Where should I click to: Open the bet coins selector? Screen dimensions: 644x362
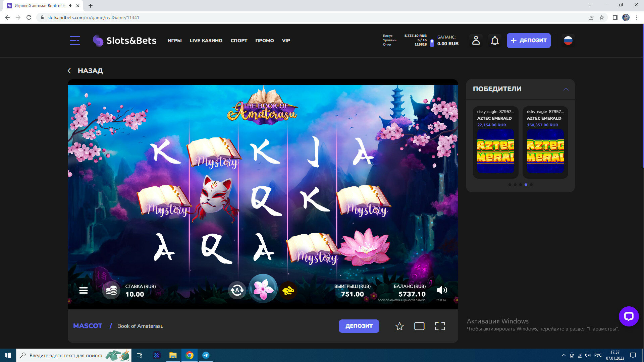tap(111, 290)
